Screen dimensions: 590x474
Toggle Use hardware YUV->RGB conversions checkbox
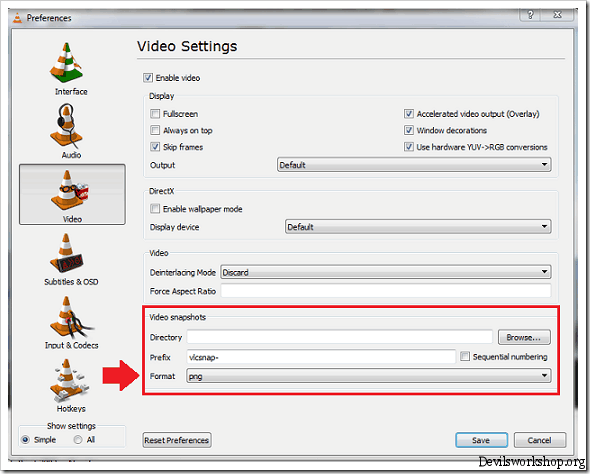409,147
